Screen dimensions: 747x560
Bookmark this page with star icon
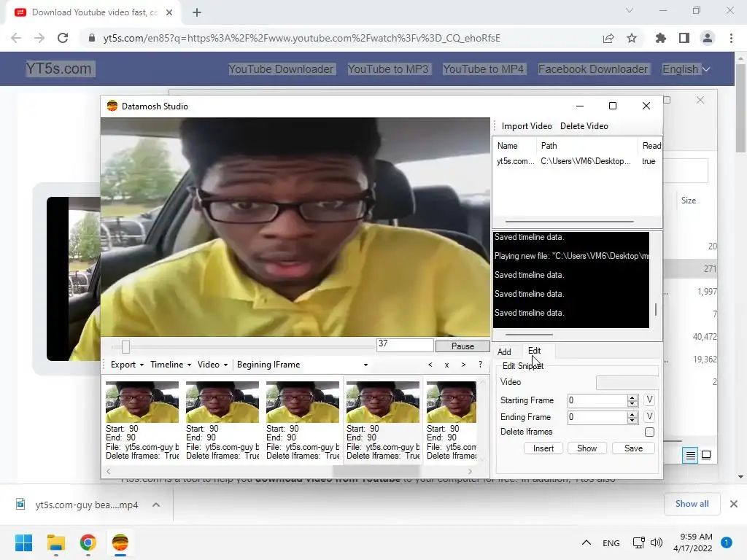632,38
